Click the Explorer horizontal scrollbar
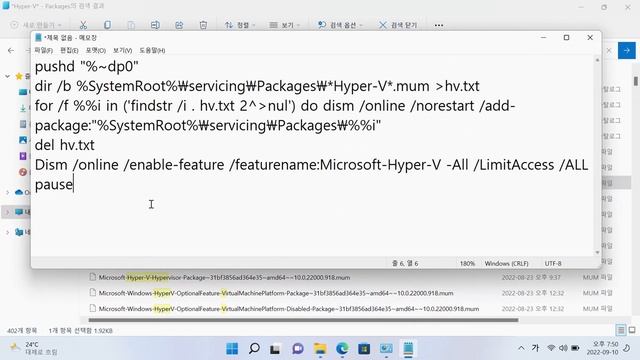 pyautogui.click(x=303, y=320)
